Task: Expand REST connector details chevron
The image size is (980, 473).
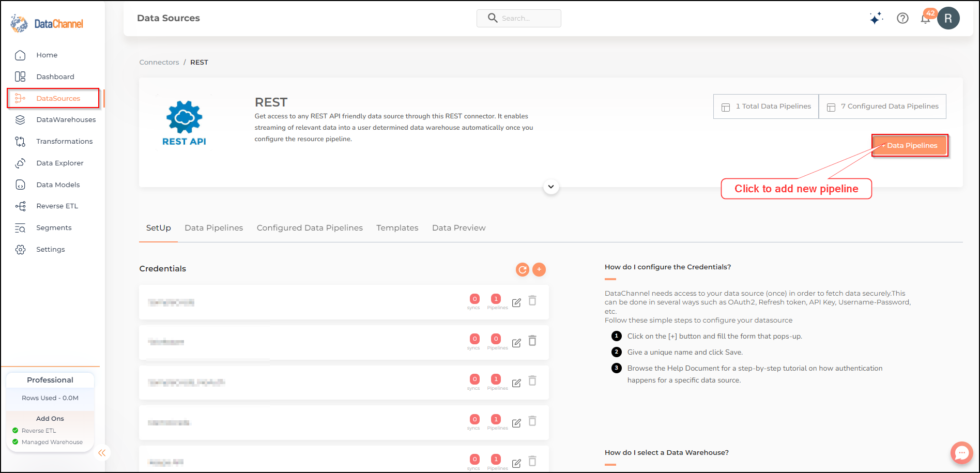Action: coord(551,187)
